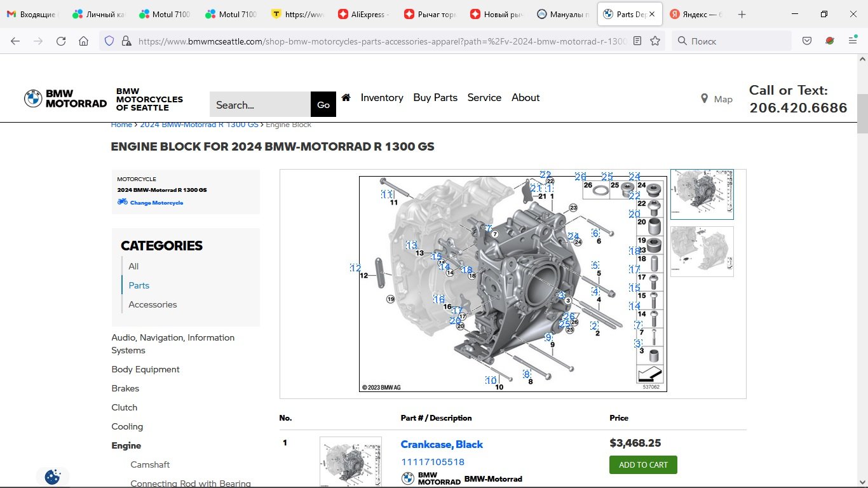
Task: Reload the page with the refresh icon
Action: (61, 41)
